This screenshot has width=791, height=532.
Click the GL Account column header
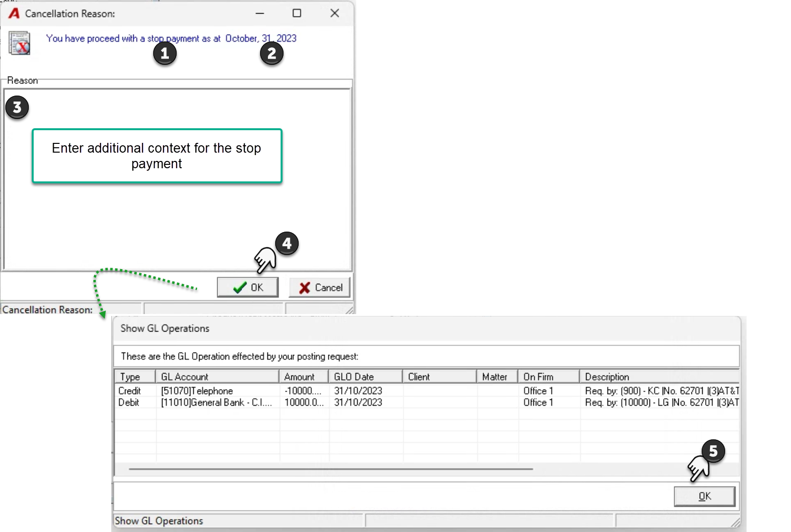[217, 376]
